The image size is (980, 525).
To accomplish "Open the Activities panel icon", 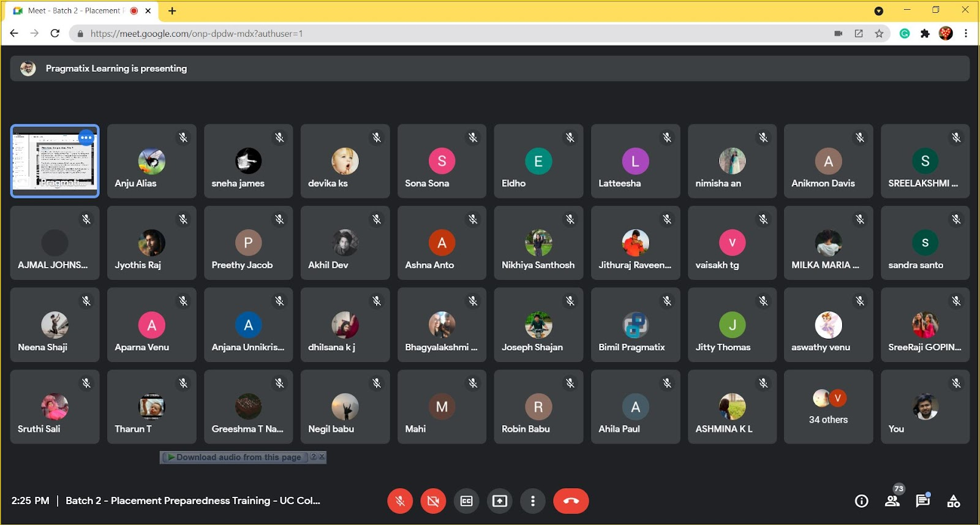I will tap(954, 501).
